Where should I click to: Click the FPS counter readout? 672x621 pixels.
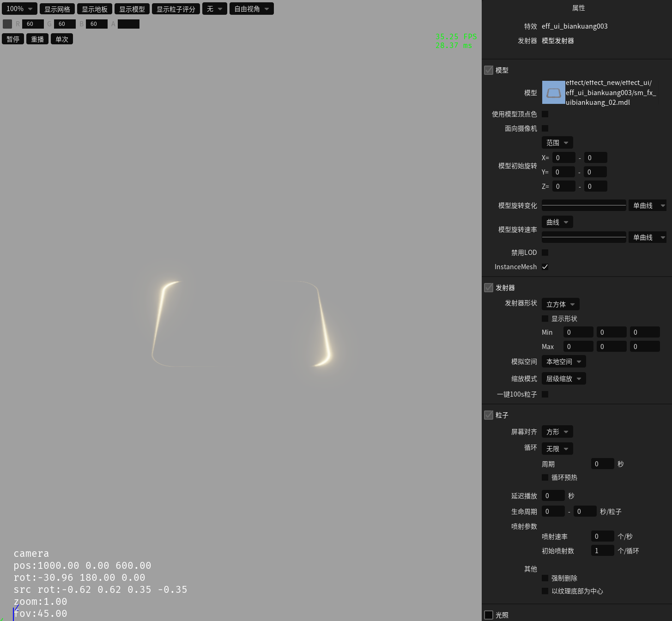point(456,41)
